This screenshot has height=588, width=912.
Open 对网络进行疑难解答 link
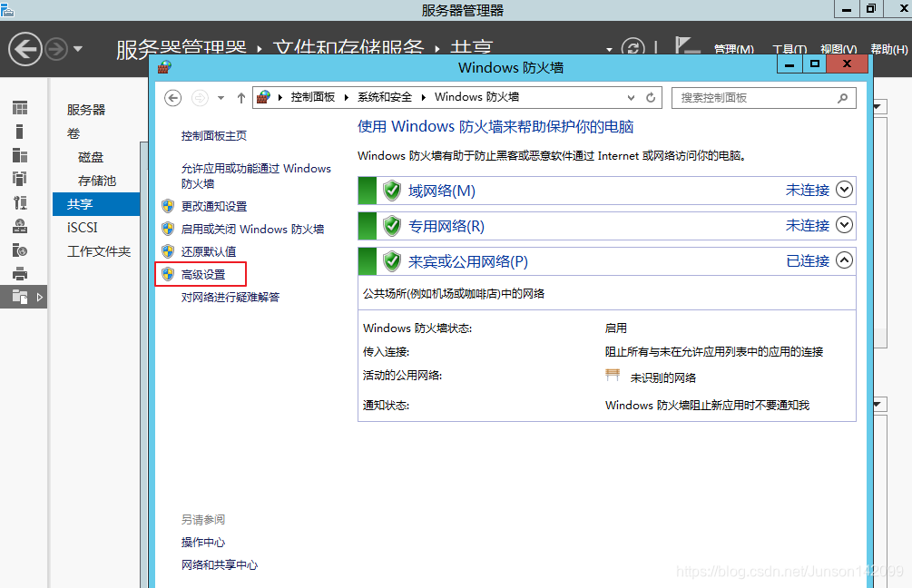[x=230, y=297]
